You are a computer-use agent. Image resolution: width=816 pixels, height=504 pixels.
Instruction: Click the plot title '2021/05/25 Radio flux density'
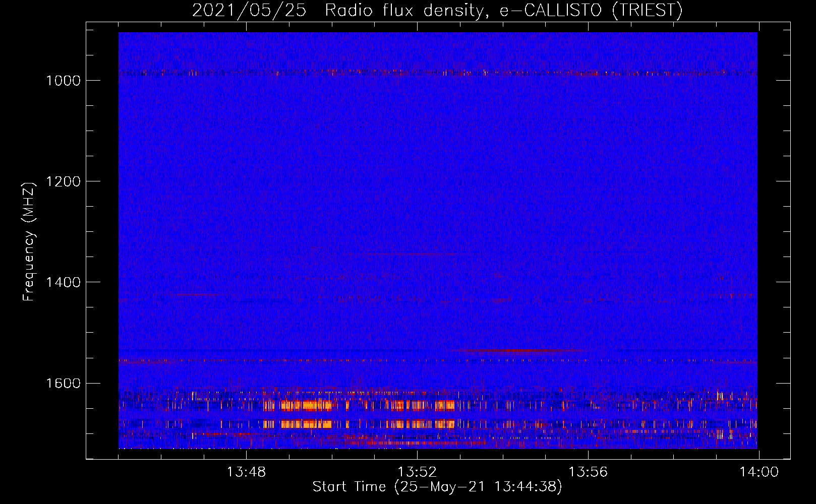pyautogui.click(x=437, y=10)
